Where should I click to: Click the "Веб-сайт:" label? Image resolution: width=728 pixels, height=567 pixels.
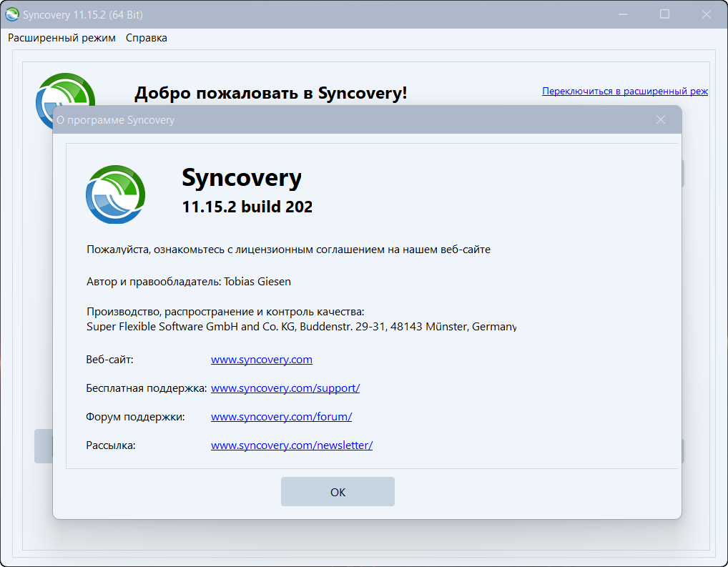pos(109,360)
